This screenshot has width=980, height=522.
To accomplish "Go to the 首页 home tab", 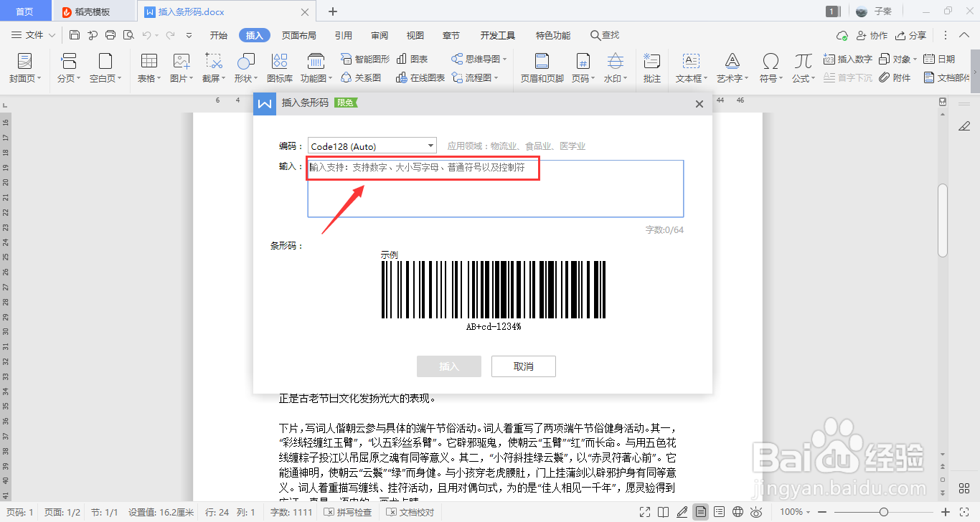I will [x=24, y=11].
